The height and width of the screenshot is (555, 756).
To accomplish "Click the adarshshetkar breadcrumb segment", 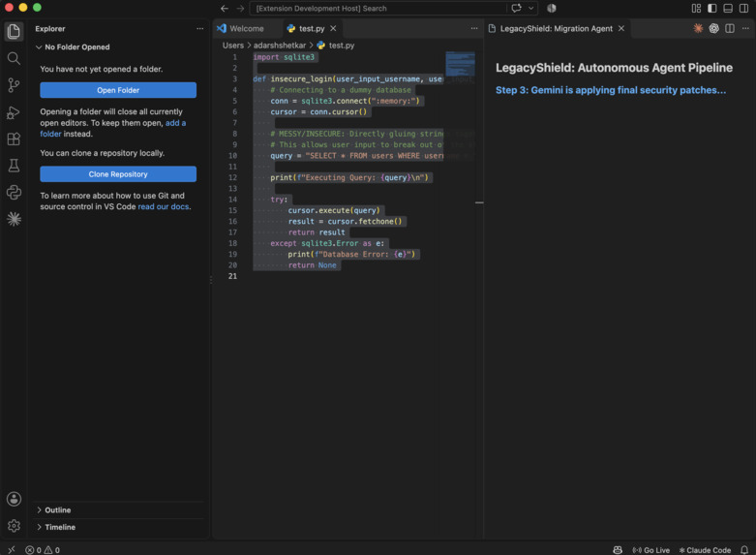I will pyautogui.click(x=280, y=46).
